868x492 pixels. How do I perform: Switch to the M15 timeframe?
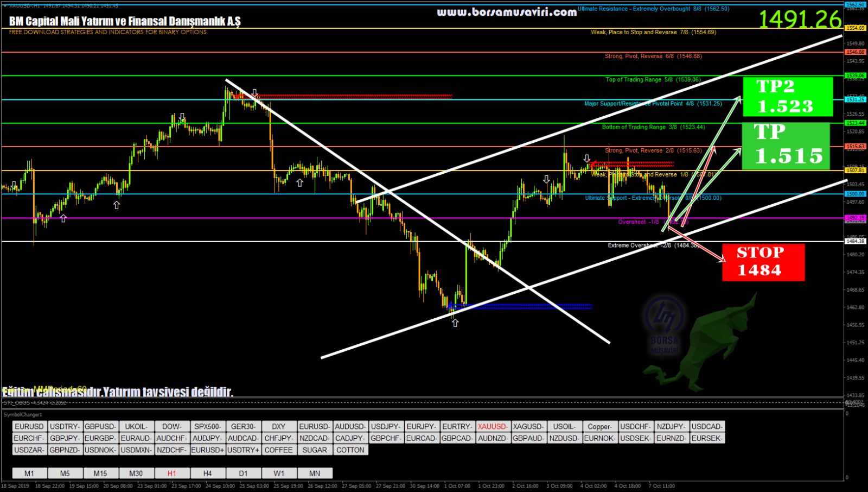pyautogui.click(x=100, y=473)
